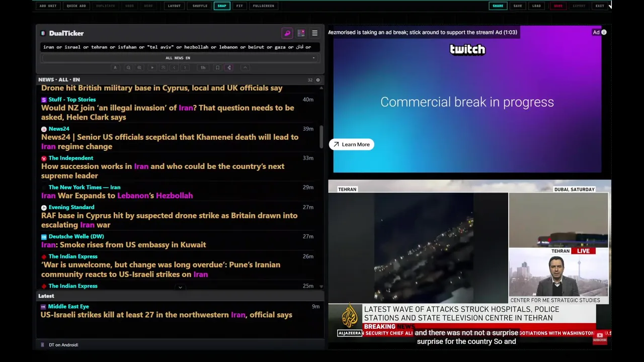Click the 1h time range button

pos(203,67)
